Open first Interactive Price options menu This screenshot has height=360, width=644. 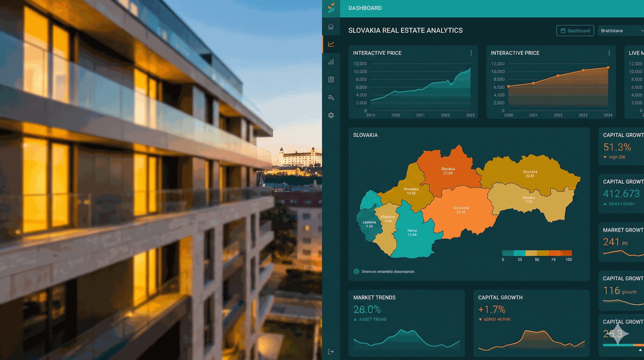tap(471, 53)
